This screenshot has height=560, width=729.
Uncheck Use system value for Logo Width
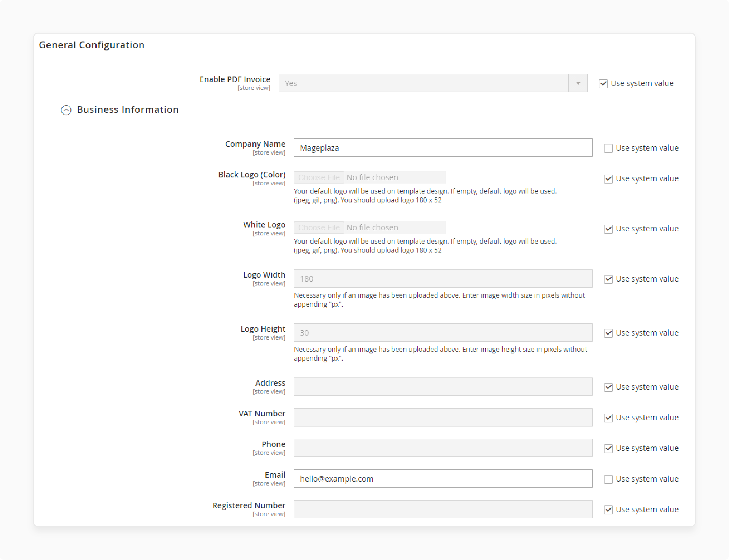point(608,279)
